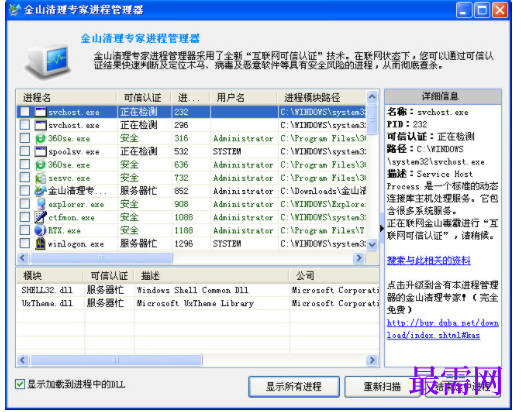Sort by 进程名 column header
521x412 pixels.
coord(67,98)
